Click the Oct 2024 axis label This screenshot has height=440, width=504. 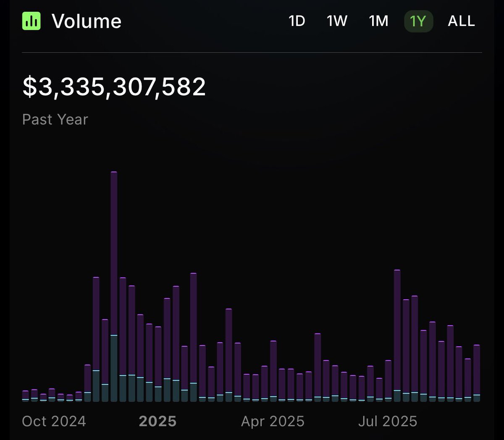[x=55, y=421]
